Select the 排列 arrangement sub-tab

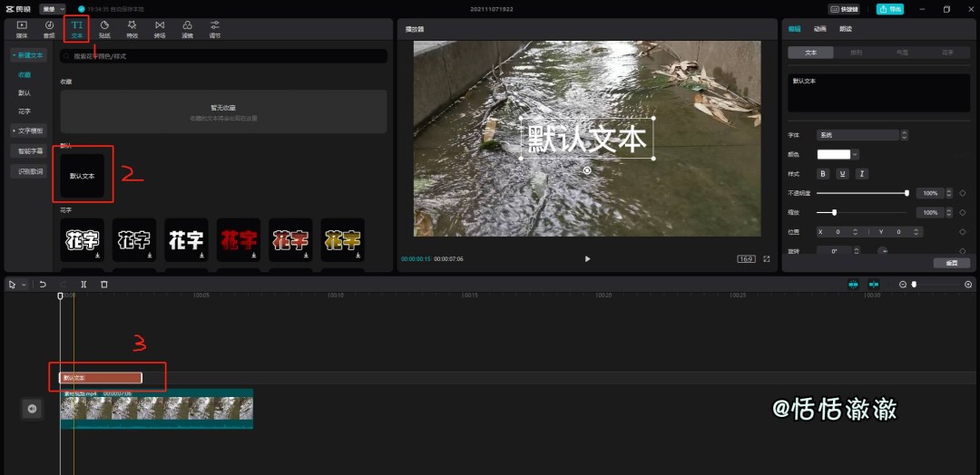(x=857, y=53)
